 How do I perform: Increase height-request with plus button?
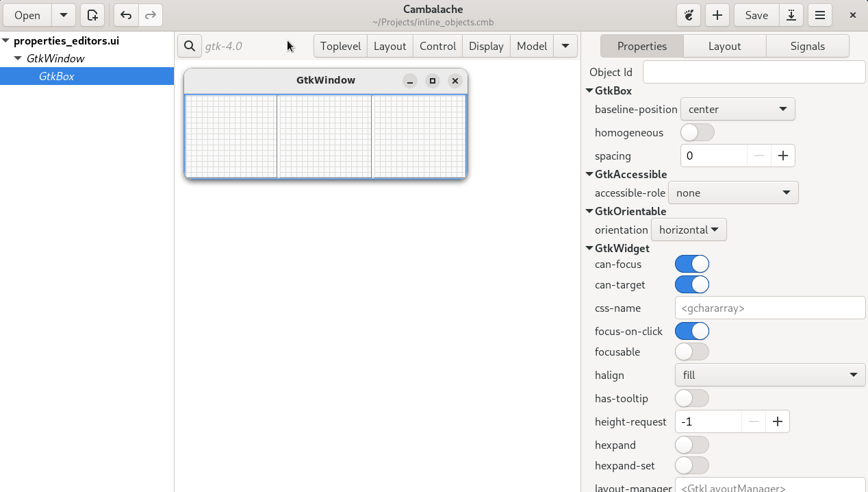click(x=778, y=421)
